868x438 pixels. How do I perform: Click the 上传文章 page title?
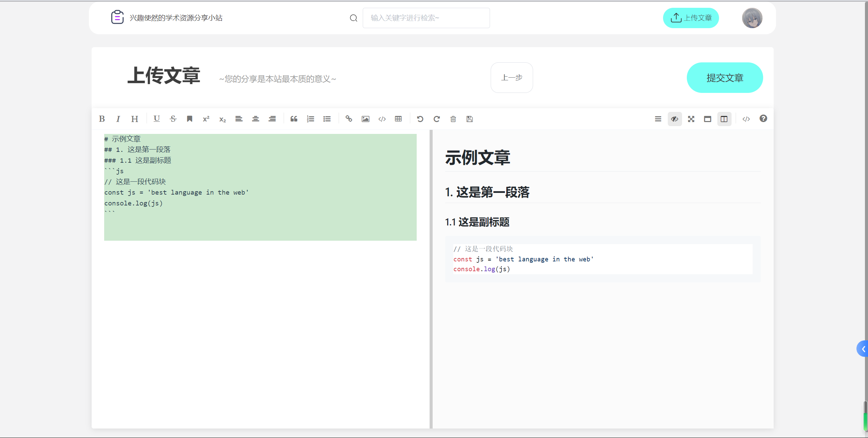click(164, 75)
